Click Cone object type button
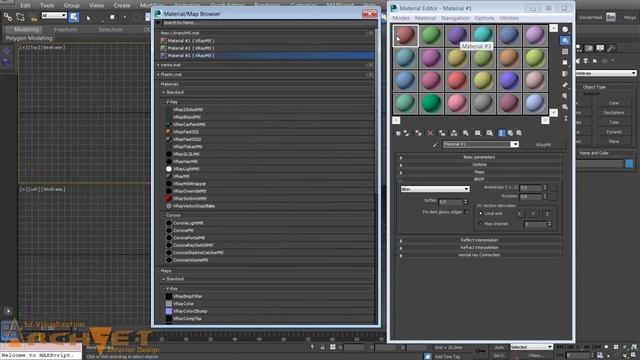Screen dimensions: 640x360 [x=614, y=103]
